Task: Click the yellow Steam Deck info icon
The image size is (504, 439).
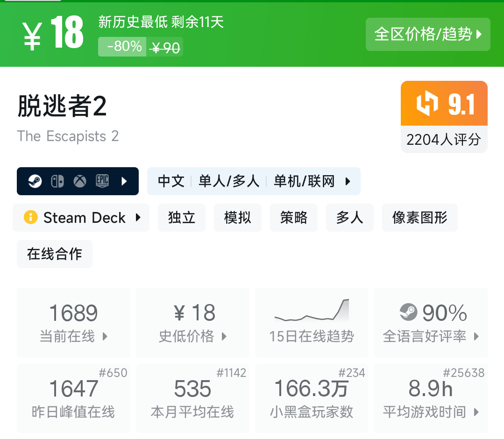Action: (30, 218)
